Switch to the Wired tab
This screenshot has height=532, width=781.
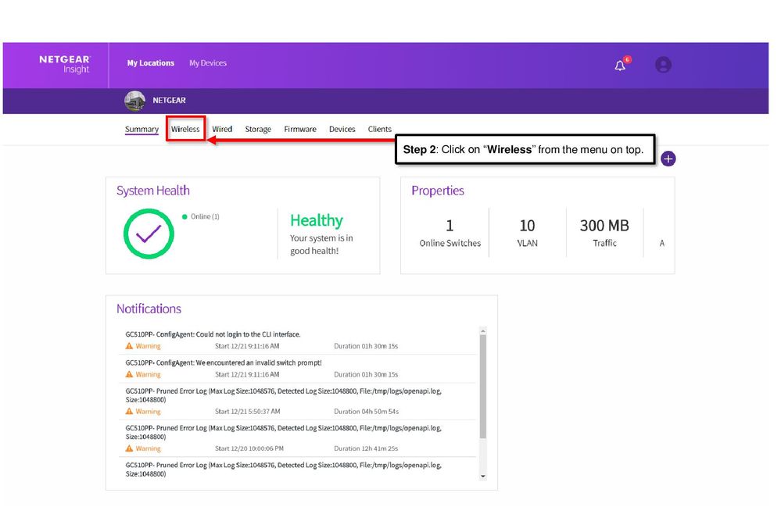(x=222, y=129)
